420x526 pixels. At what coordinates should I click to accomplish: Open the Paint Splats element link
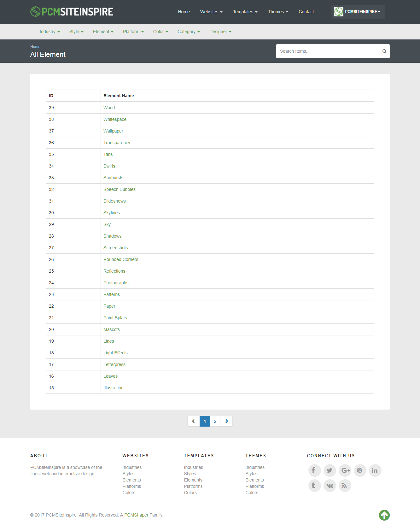[115, 318]
